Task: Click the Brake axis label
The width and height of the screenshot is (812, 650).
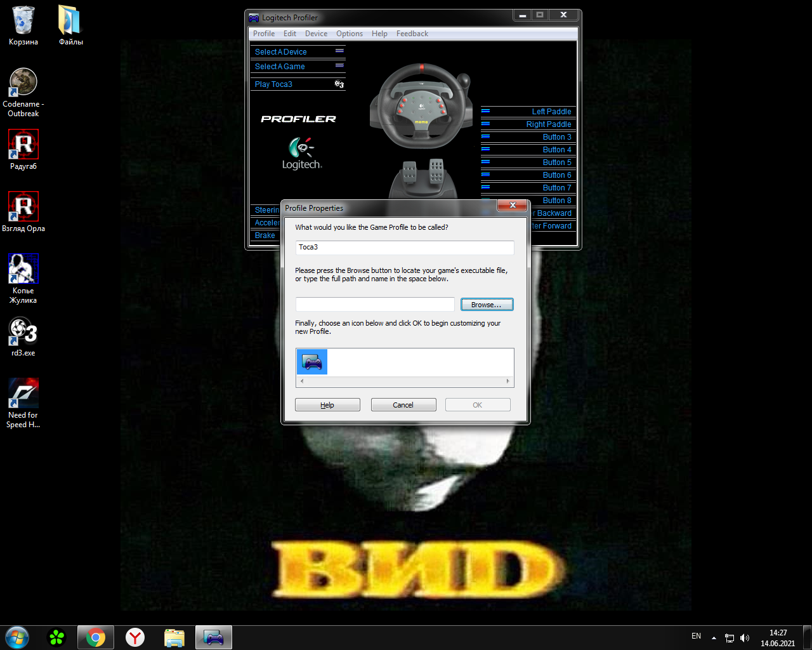Action: coord(265,235)
